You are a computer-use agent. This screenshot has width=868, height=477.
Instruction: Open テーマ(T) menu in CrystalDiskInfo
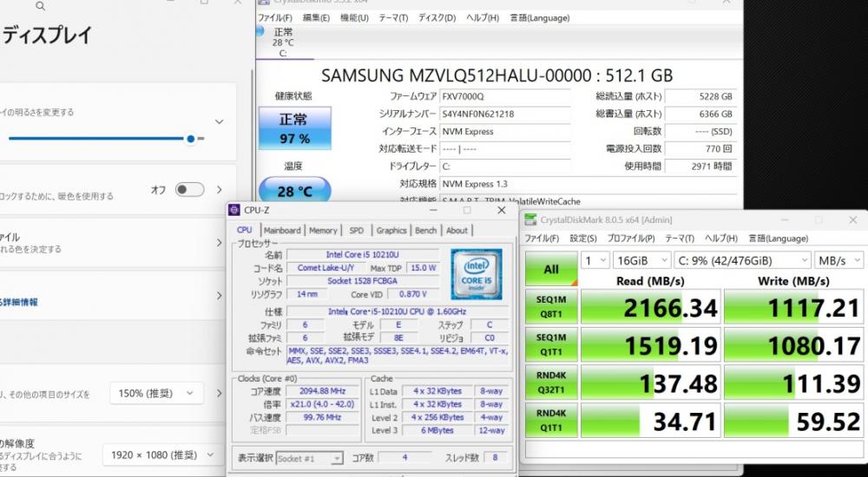393,17
